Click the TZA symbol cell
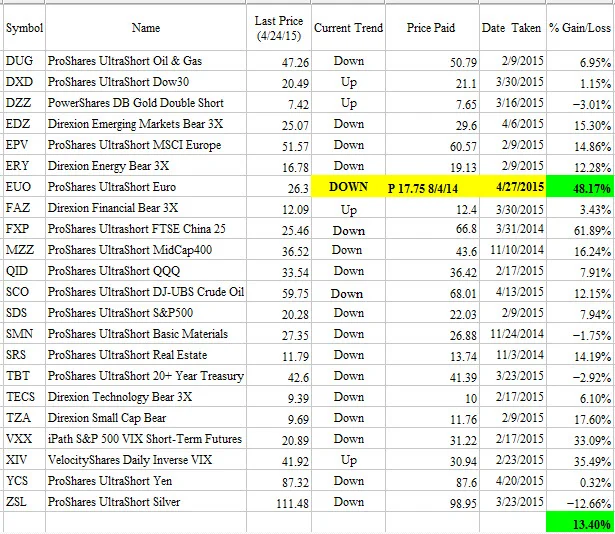The width and height of the screenshot is (615, 534). [24, 417]
